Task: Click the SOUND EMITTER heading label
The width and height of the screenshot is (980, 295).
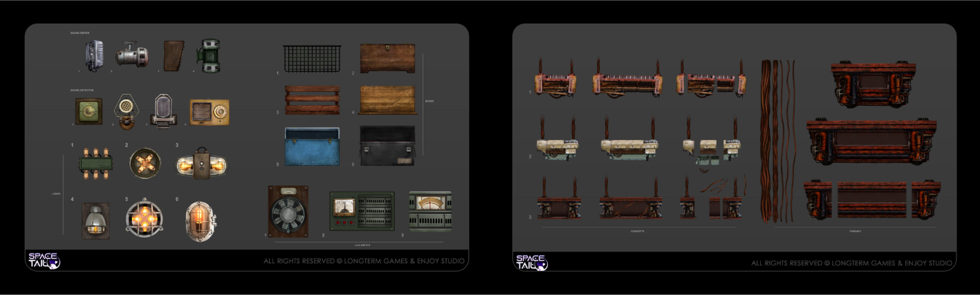Action: pyautogui.click(x=80, y=32)
